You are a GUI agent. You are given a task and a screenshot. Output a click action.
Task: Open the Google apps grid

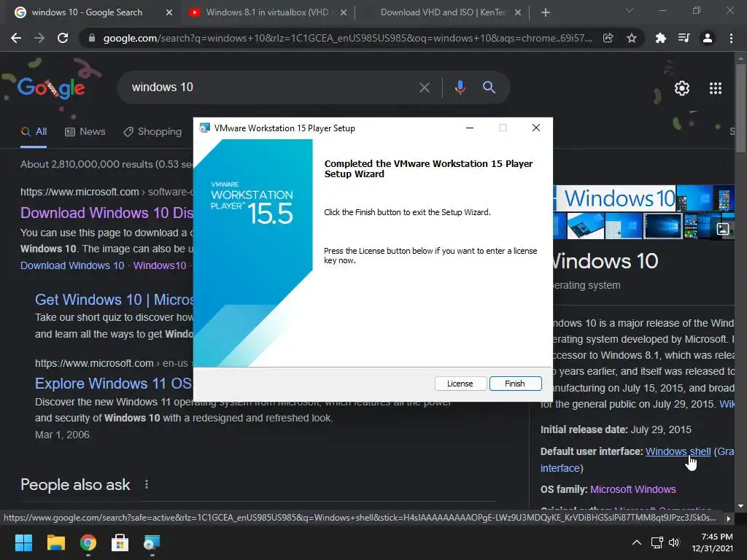click(x=716, y=88)
